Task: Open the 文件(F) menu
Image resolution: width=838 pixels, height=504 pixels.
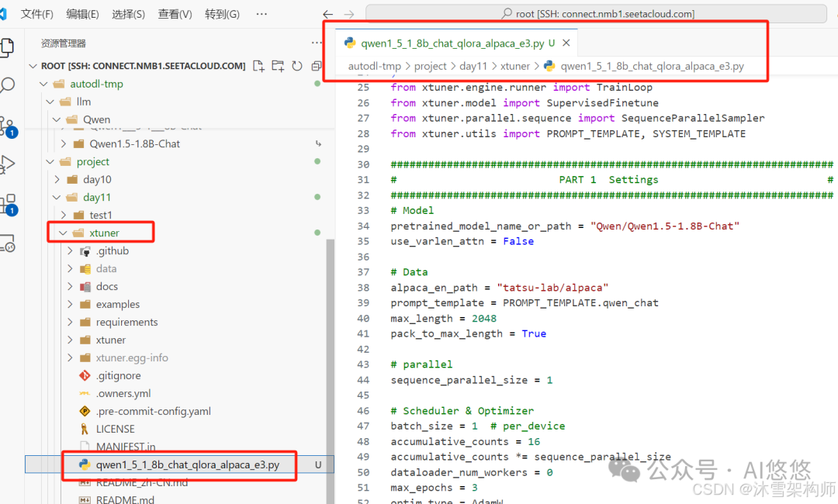Action: pos(36,14)
